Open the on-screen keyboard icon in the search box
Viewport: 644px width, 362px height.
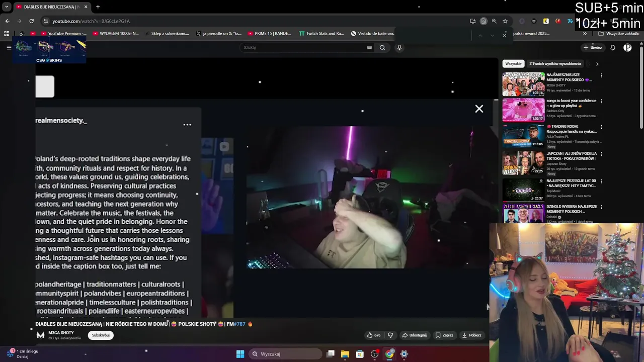point(369,48)
